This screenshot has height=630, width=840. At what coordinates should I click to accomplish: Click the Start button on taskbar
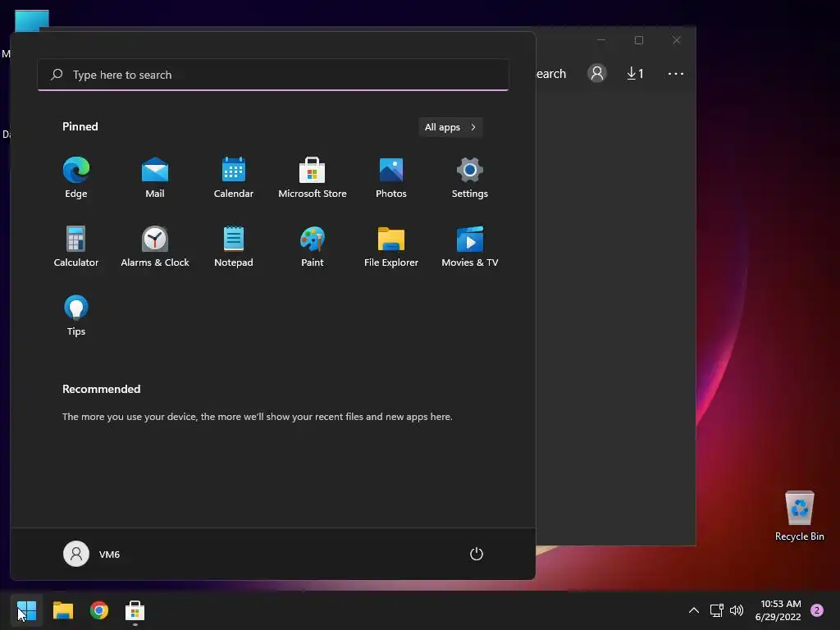coord(26,610)
